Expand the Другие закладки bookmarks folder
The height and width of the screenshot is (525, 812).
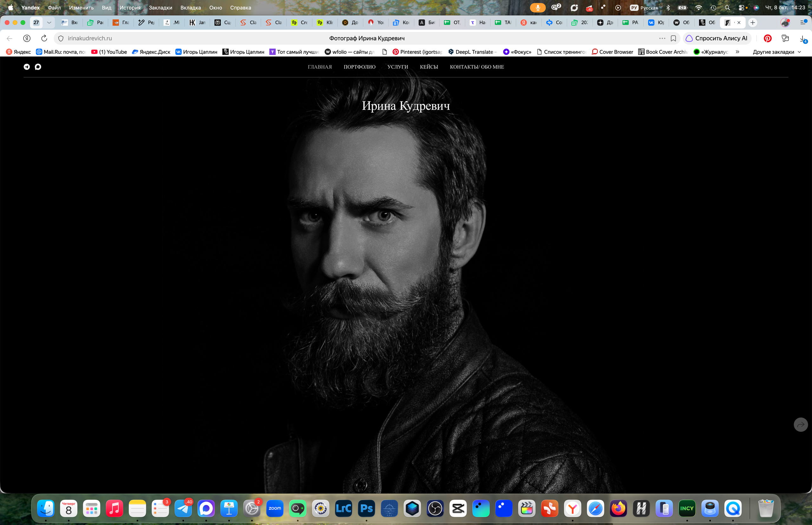[x=777, y=52]
